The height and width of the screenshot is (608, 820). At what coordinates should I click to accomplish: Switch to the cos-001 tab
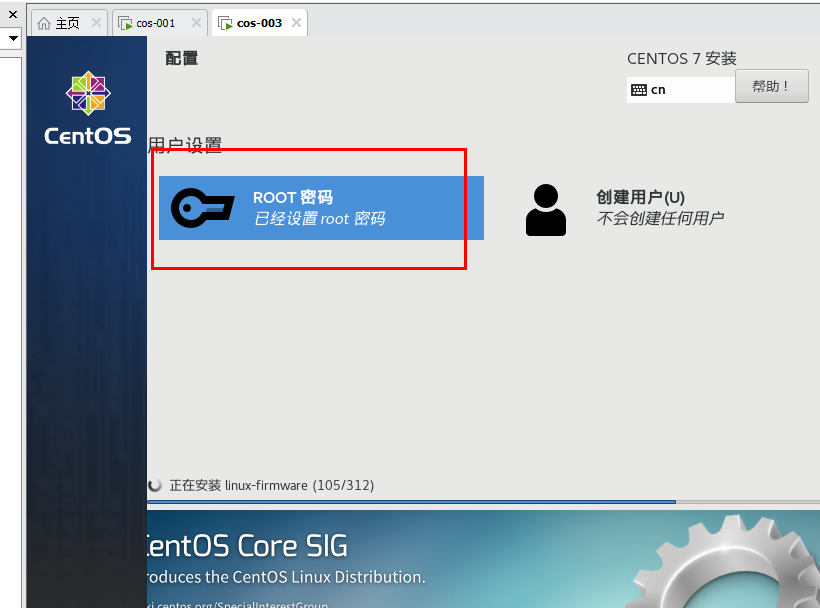(160, 23)
